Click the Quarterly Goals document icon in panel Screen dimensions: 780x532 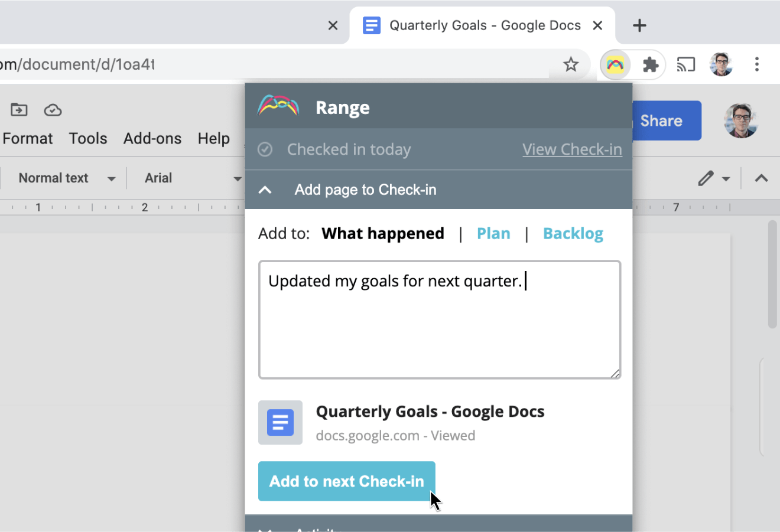(280, 423)
